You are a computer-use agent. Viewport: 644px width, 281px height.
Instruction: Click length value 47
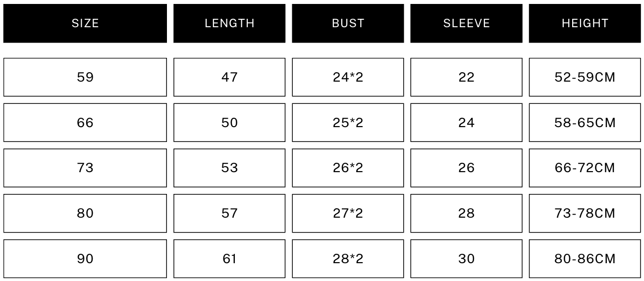coord(229,77)
